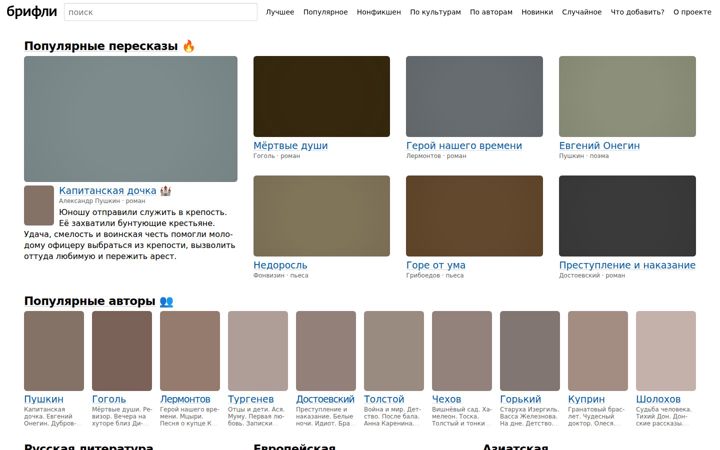This screenshot has width=720, height=450.
Task: Click the Достоевский author portrait
Action: (x=326, y=351)
